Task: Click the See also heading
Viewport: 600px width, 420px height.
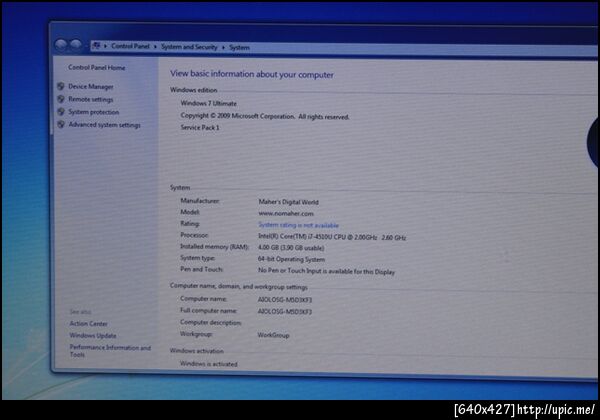Action: [x=80, y=312]
